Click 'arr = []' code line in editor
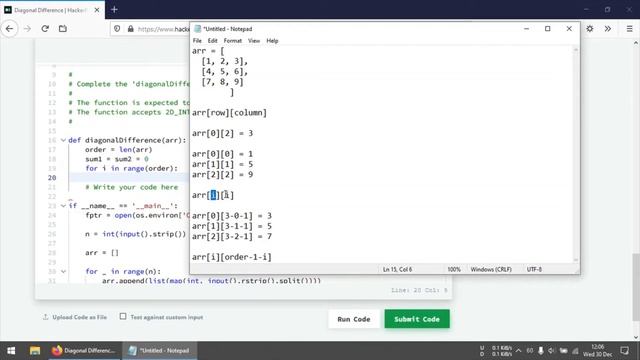 (x=102, y=253)
